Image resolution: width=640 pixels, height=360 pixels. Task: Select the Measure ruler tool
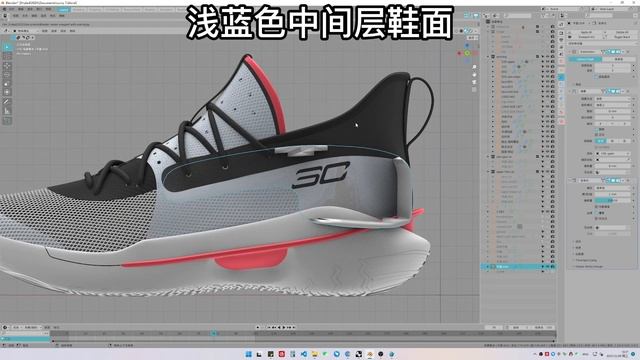[7, 111]
